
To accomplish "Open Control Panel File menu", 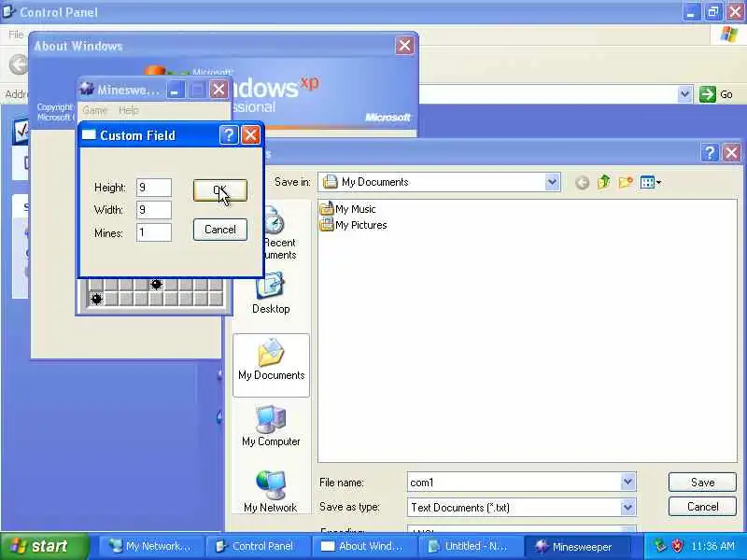I will pos(16,35).
